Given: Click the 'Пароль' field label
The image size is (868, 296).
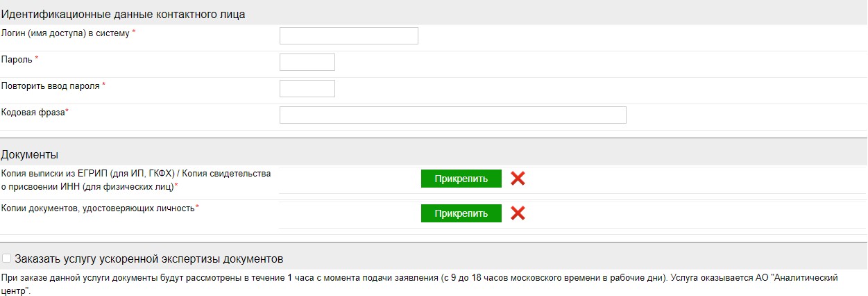Looking at the screenshot, I should (17, 59).
